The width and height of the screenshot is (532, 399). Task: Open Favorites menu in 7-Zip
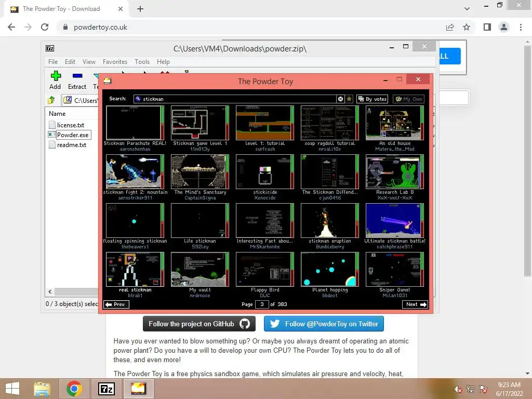click(x=115, y=62)
